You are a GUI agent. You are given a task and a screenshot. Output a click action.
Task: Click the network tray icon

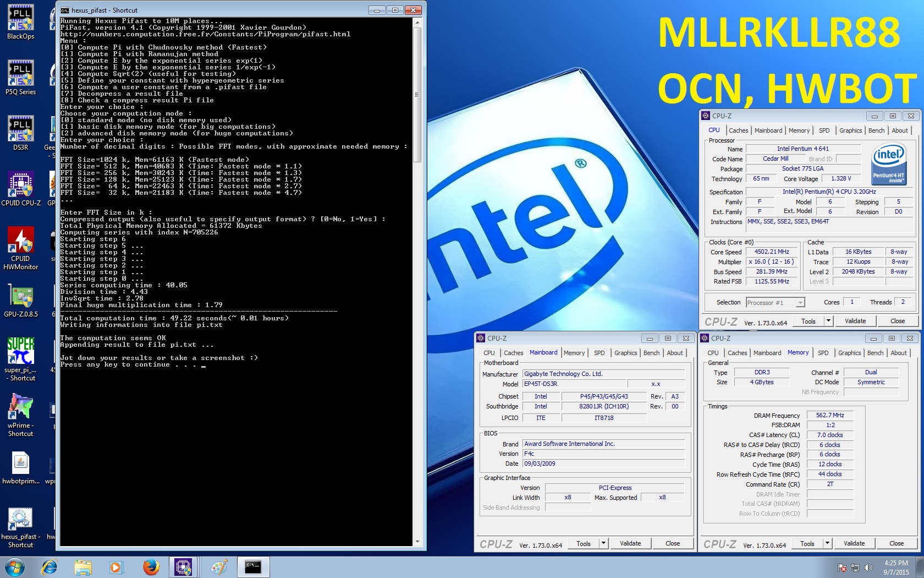tap(855, 568)
